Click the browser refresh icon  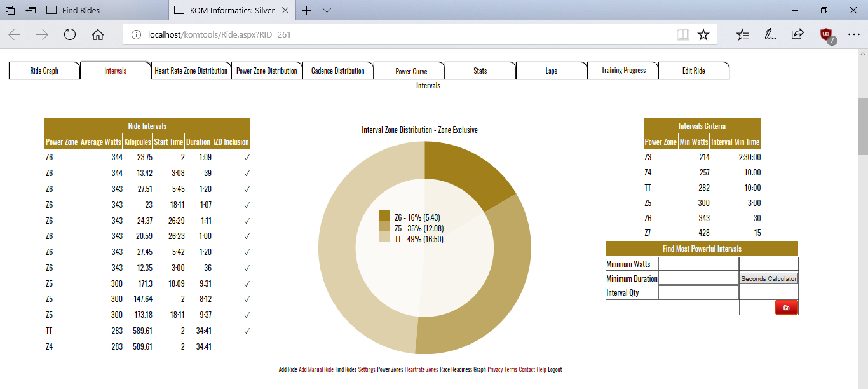click(70, 35)
